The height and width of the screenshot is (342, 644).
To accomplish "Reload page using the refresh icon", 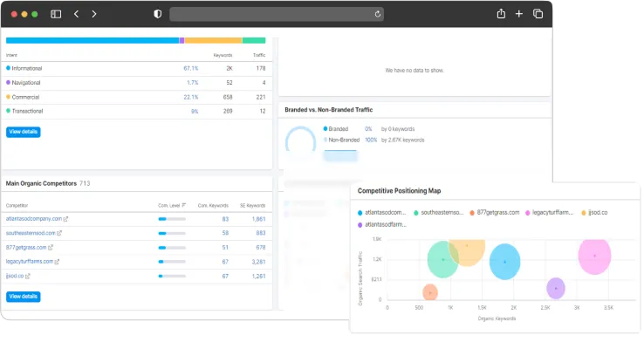I will [378, 14].
